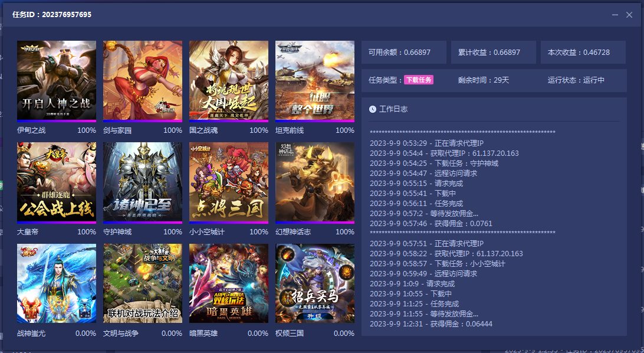Image resolution: width=644 pixels, height=353 pixels.
Task: Click the 大皇帝 progress bar
Action: (57, 223)
